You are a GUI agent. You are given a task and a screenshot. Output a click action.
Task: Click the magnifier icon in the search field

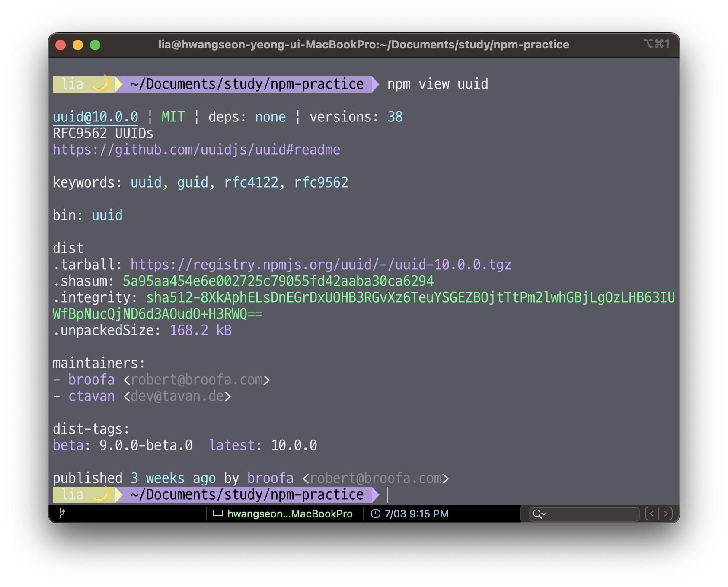click(537, 514)
